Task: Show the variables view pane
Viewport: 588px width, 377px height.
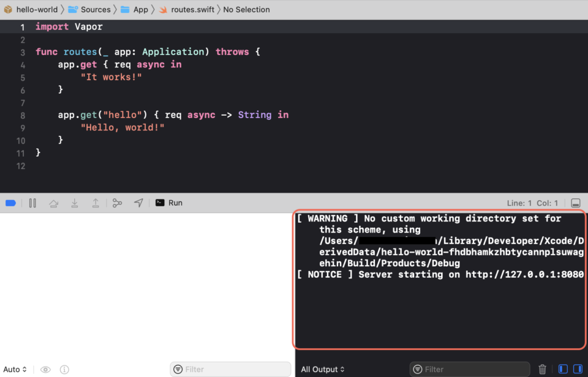Action: pos(562,369)
